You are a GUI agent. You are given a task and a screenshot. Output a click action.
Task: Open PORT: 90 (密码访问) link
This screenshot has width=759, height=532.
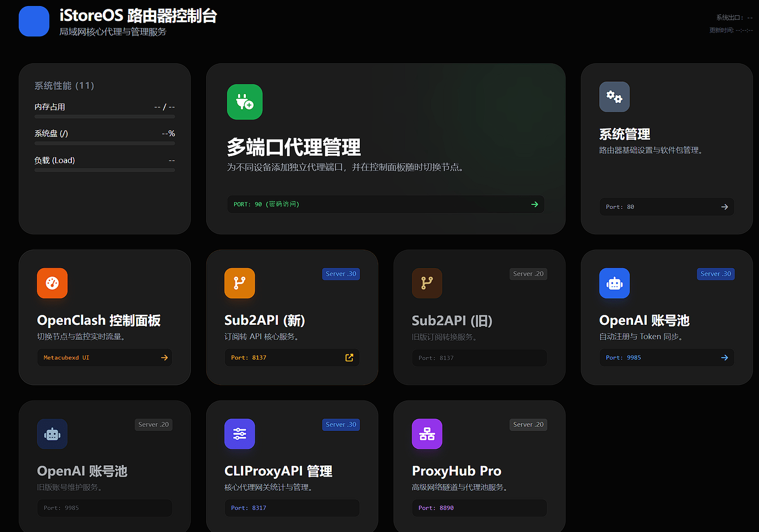[386, 204]
